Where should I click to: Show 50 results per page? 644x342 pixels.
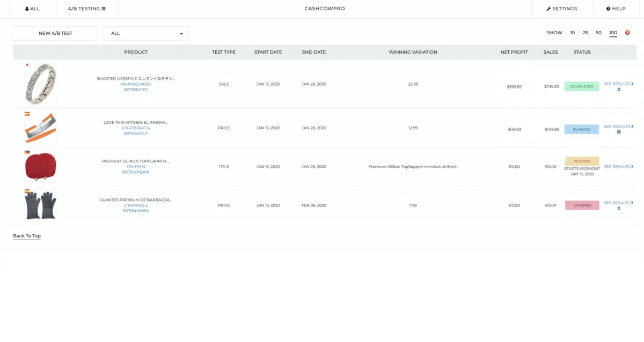point(598,33)
